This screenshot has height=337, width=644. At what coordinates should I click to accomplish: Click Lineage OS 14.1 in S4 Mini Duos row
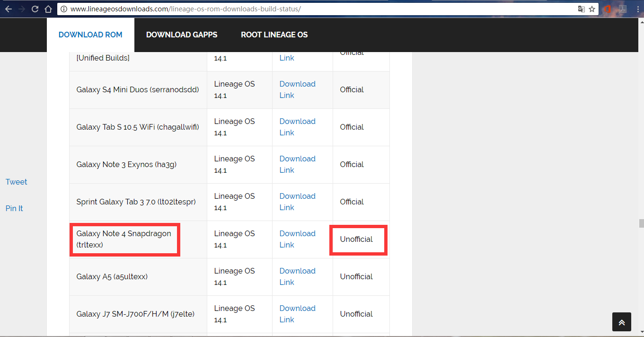(x=234, y=89)
